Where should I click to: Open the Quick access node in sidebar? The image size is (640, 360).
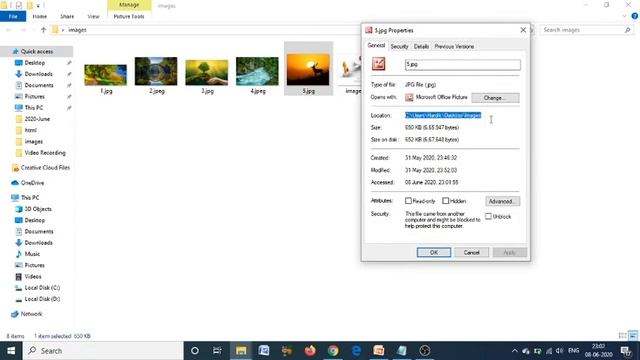[37, 51]
